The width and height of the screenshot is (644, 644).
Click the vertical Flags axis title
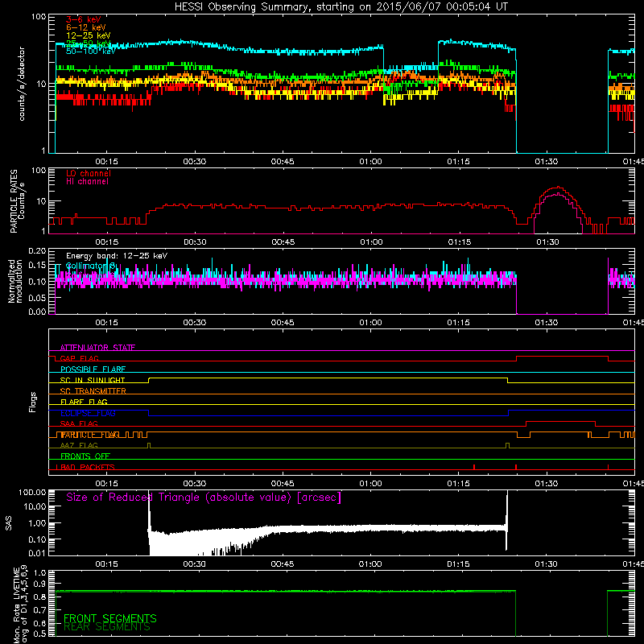(33, 402)
